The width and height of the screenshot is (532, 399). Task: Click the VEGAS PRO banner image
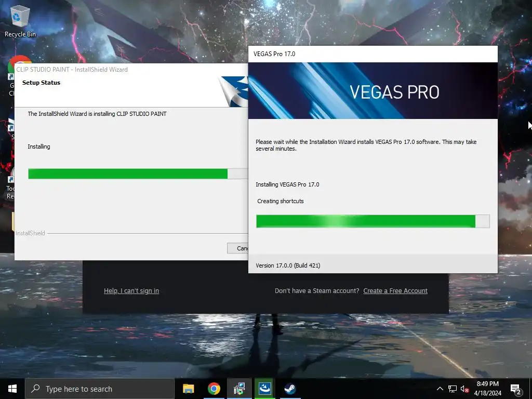373,90
